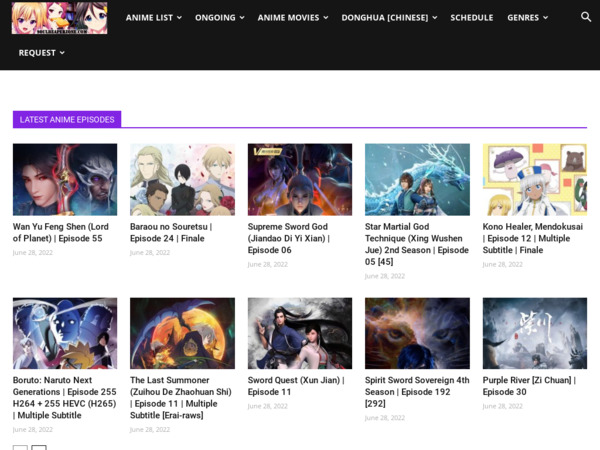Click June 28, 2022 date under Baraou no Souretsu

(150, 253)
